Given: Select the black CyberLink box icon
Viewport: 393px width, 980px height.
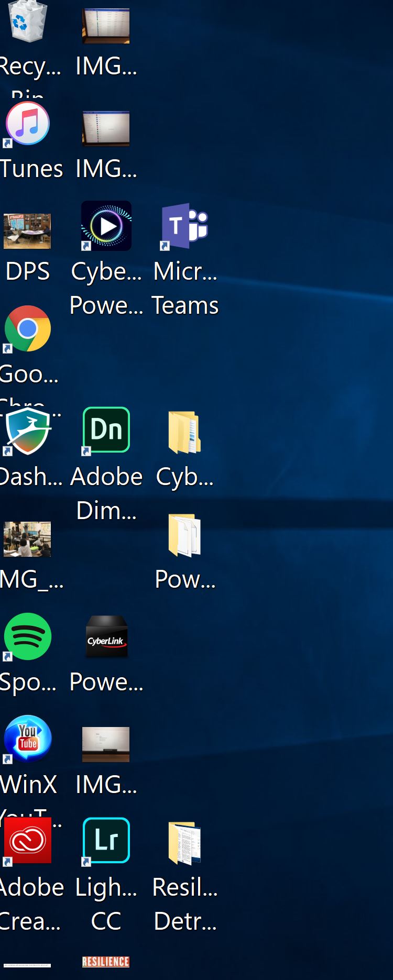Looking at the screenshot, I should click(x=106, y=636).
